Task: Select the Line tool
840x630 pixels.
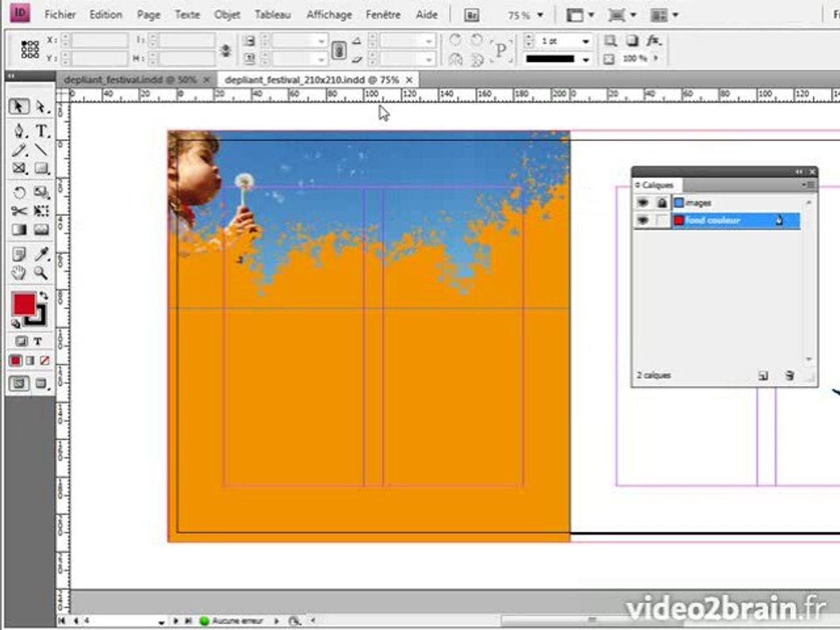Action: point(41,150)
